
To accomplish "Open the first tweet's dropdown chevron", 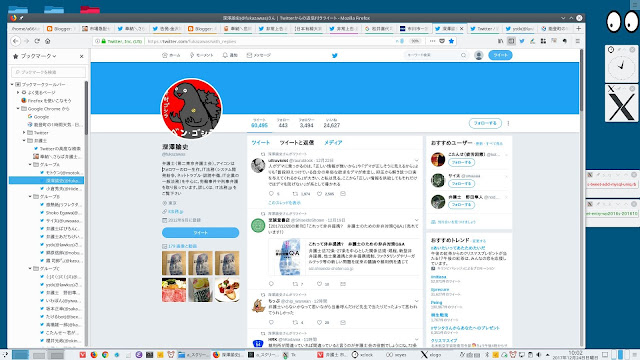I will click(416, 160).
